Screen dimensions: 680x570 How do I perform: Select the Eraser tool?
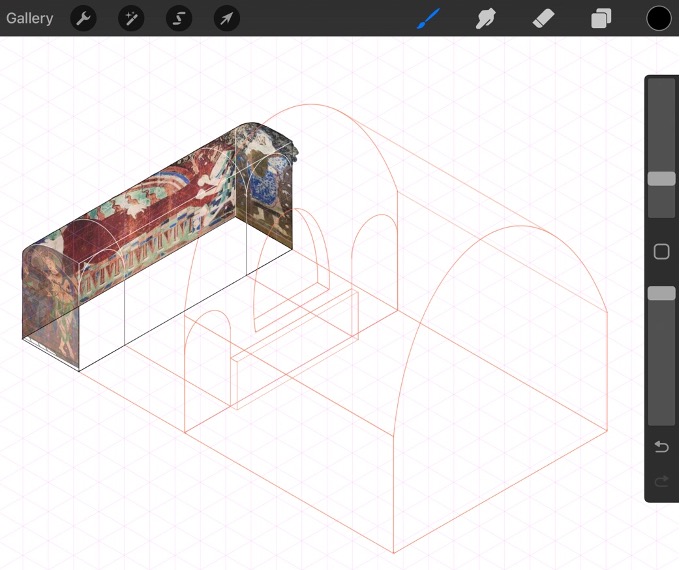pos(543,19)
